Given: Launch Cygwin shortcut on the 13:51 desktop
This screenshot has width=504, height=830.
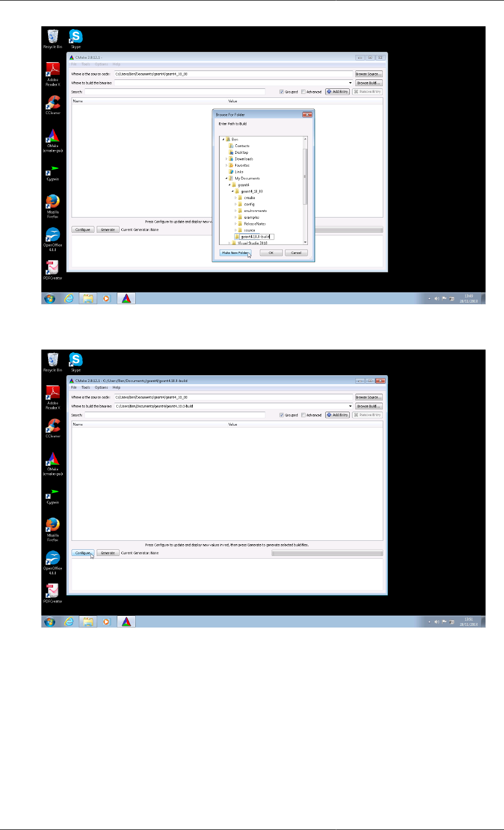Looking at the screenshot, I should coord(53,494).
